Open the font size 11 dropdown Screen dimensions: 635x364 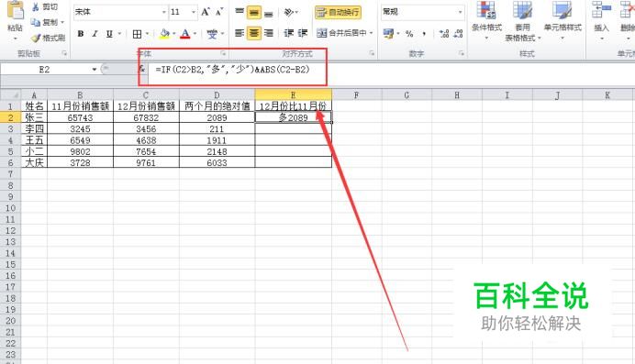click(x=194, y=12)
